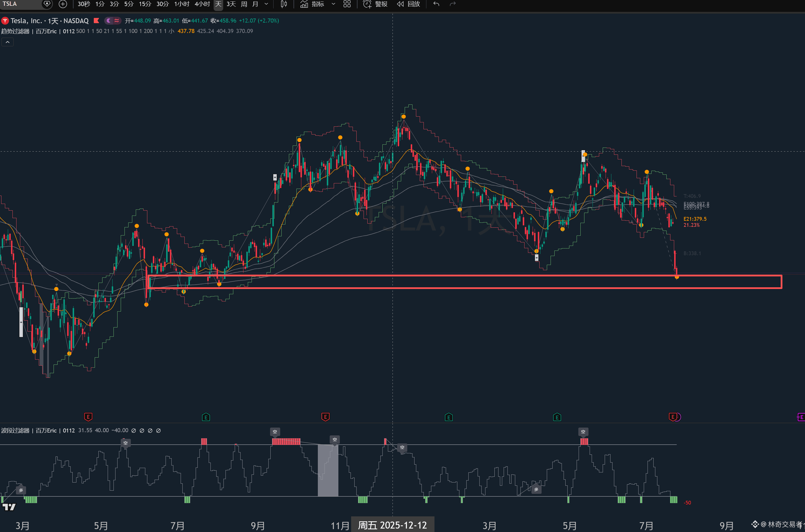The image size is (805, 532).
Task: Click the 11月 label on the time axis
Action: click(340, 526)
